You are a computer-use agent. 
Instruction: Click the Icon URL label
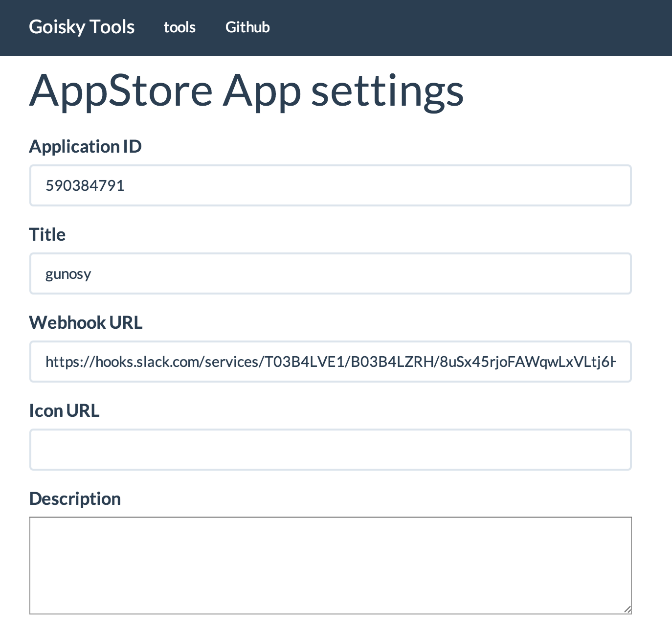[65, 410]
